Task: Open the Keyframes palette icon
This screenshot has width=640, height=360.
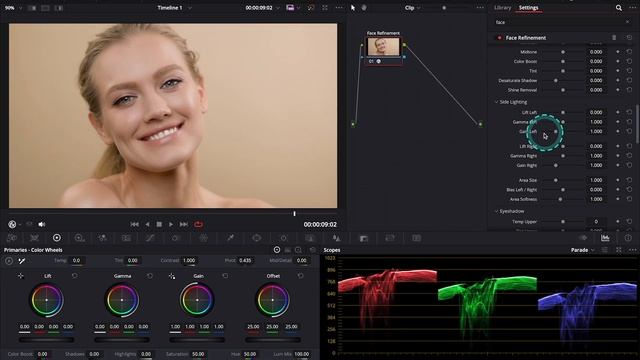Action: [x=583, y=238]
